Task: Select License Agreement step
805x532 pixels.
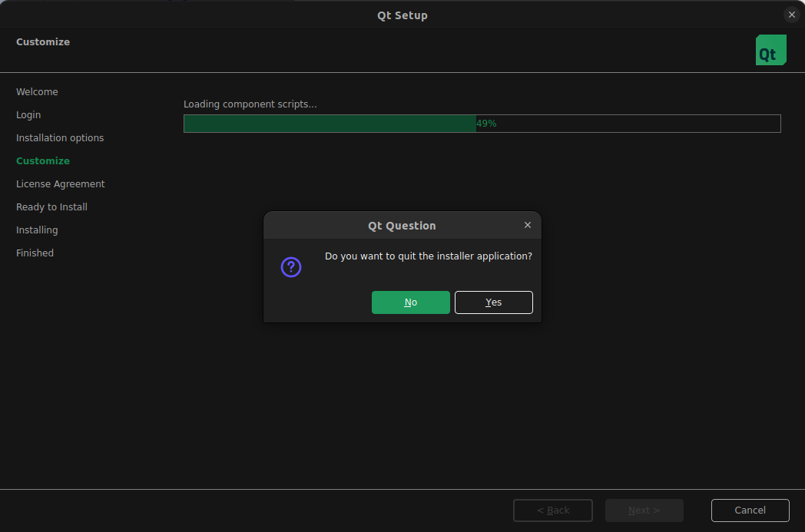Action: tap(60, 184)
